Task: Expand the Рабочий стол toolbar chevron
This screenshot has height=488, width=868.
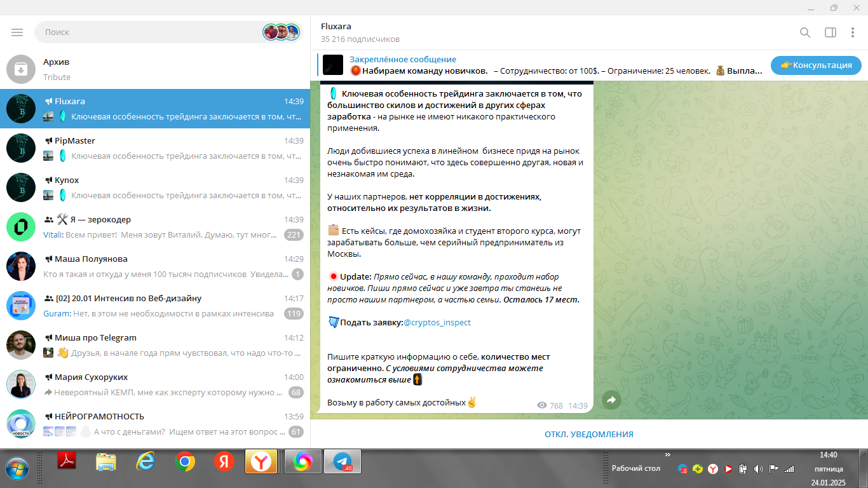Action: coord(668,454)
